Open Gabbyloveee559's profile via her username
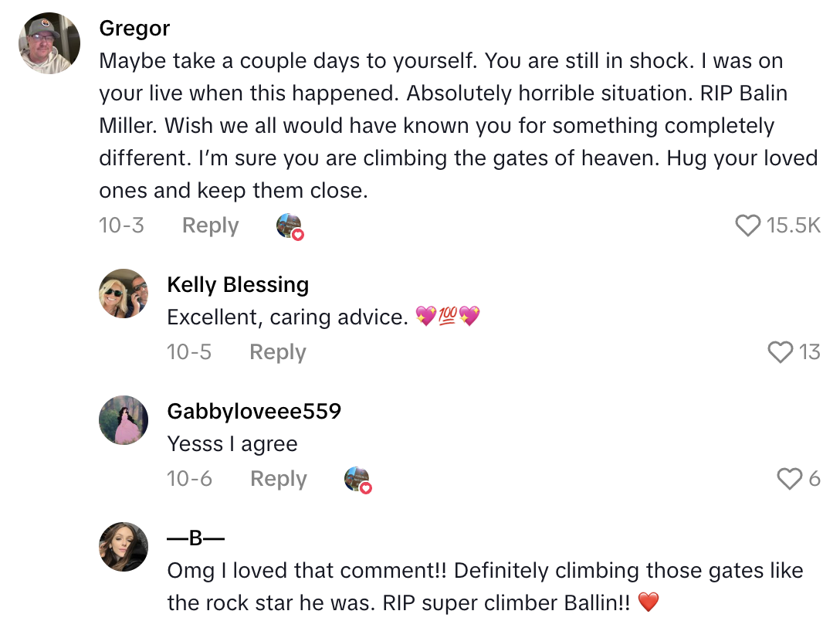 pos(255,410)
